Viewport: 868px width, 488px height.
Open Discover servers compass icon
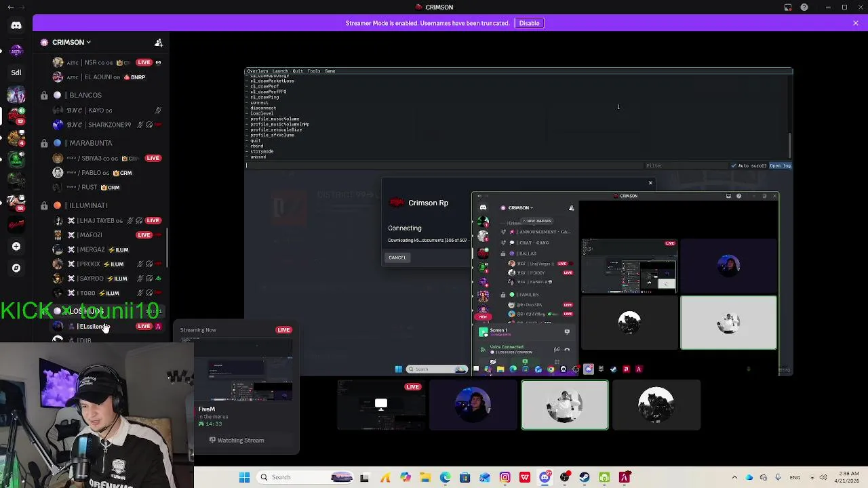tap(16, 268)
